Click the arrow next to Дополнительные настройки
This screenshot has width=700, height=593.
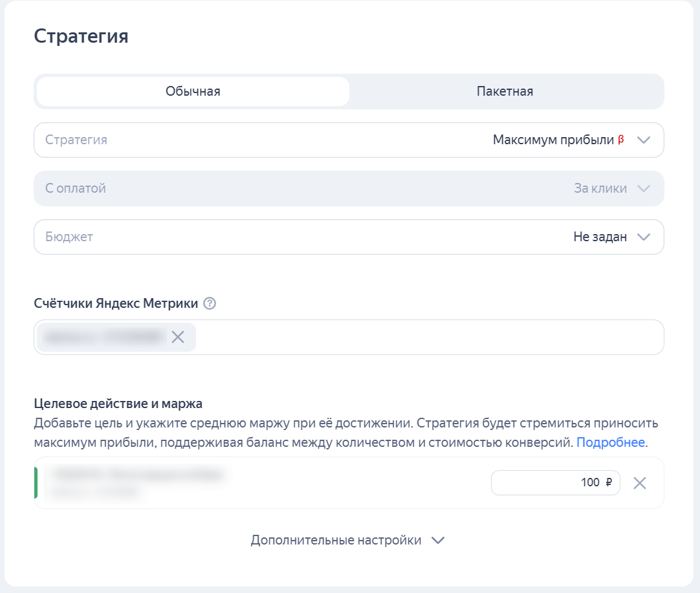(x=438, y=540)
